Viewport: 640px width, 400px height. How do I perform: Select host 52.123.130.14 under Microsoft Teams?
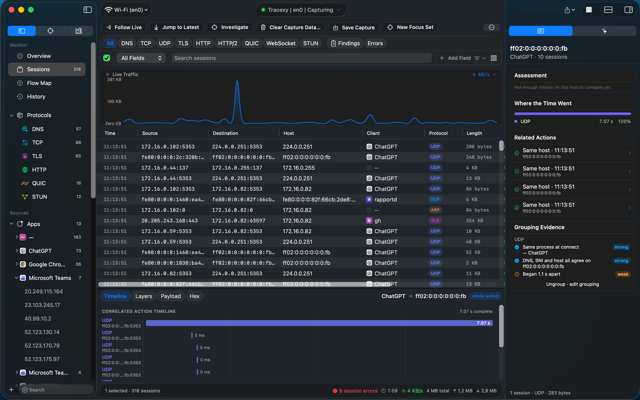pos(42,332)
